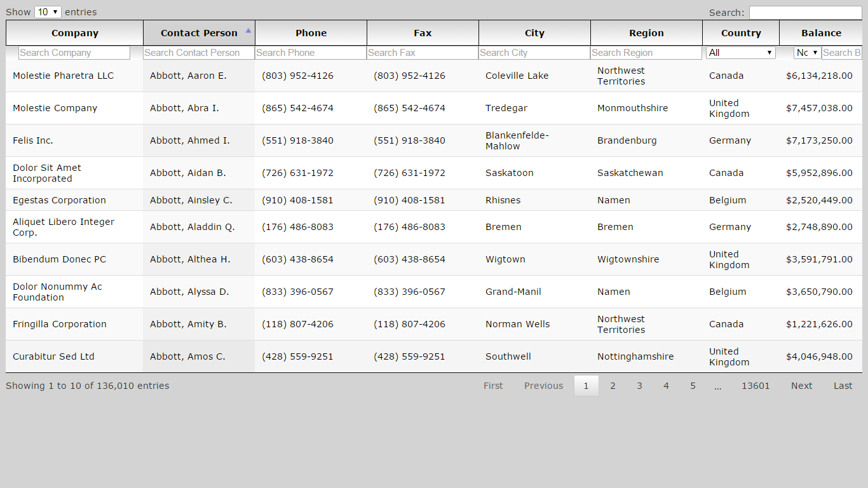Go to the First page
Viewport: 868px width, 488px height.
[493, 386]
